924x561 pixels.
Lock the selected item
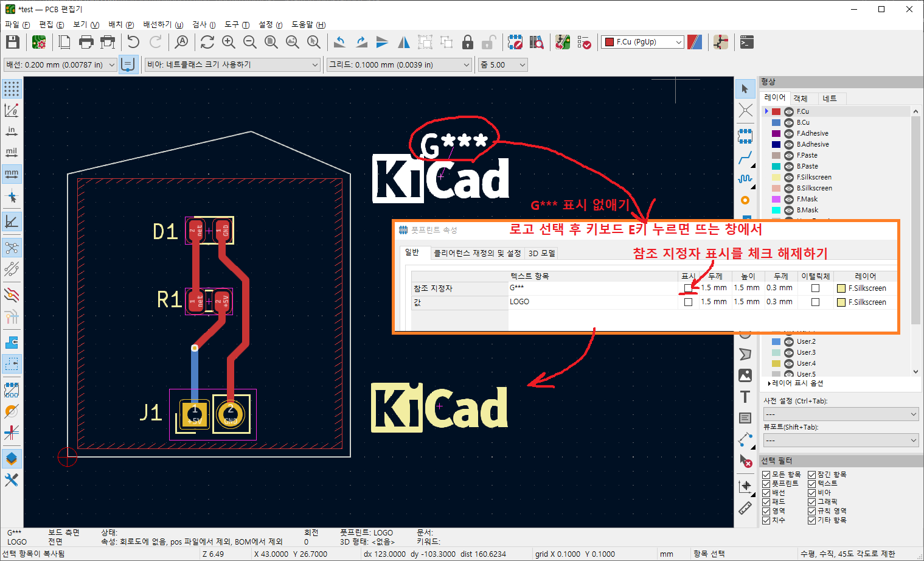coord(468,42)
